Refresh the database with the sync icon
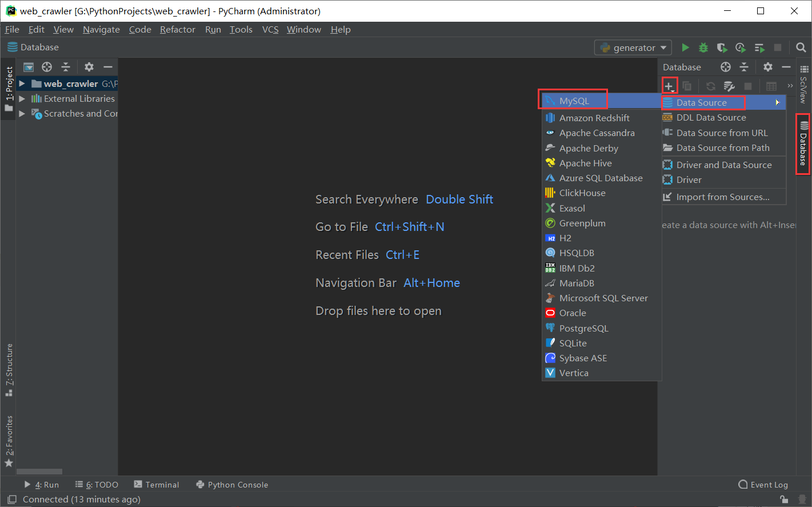The image size is (812, 507). click(x=710, y=85)
